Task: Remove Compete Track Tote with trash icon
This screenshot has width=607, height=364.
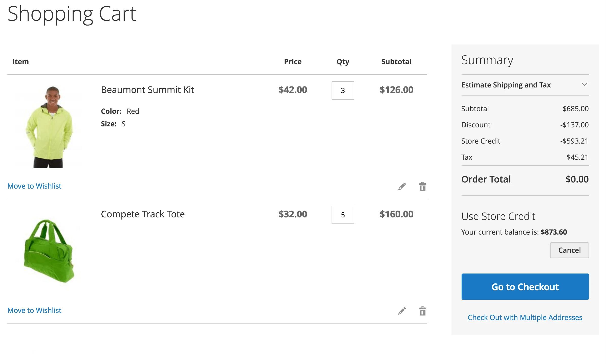Action: point(422,311)
